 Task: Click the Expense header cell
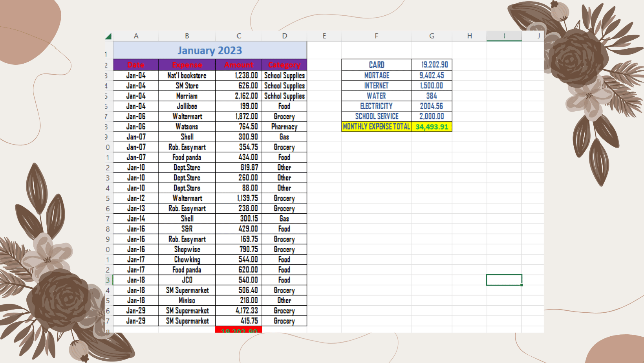(x=187, y=65)
